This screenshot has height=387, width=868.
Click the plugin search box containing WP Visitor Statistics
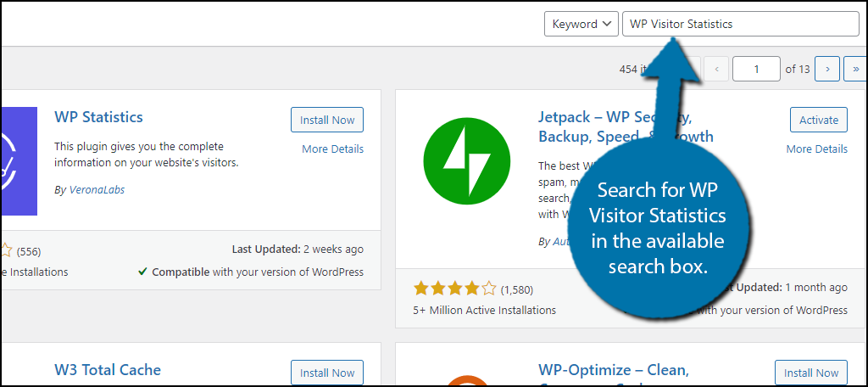tap(741, 25)
